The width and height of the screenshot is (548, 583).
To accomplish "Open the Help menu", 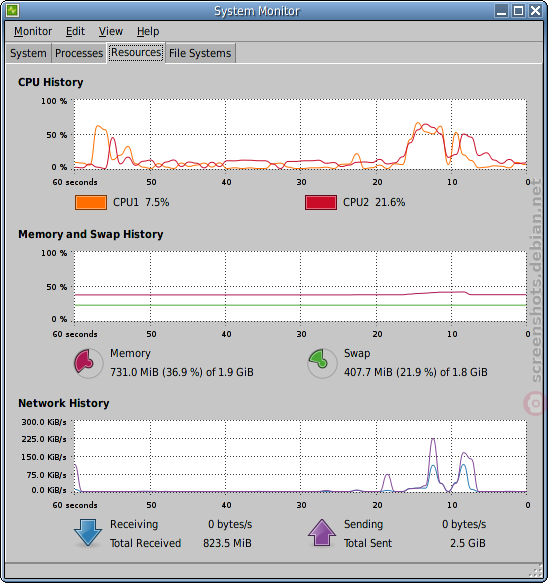I will pyautogui.click(x=148, y=31).
